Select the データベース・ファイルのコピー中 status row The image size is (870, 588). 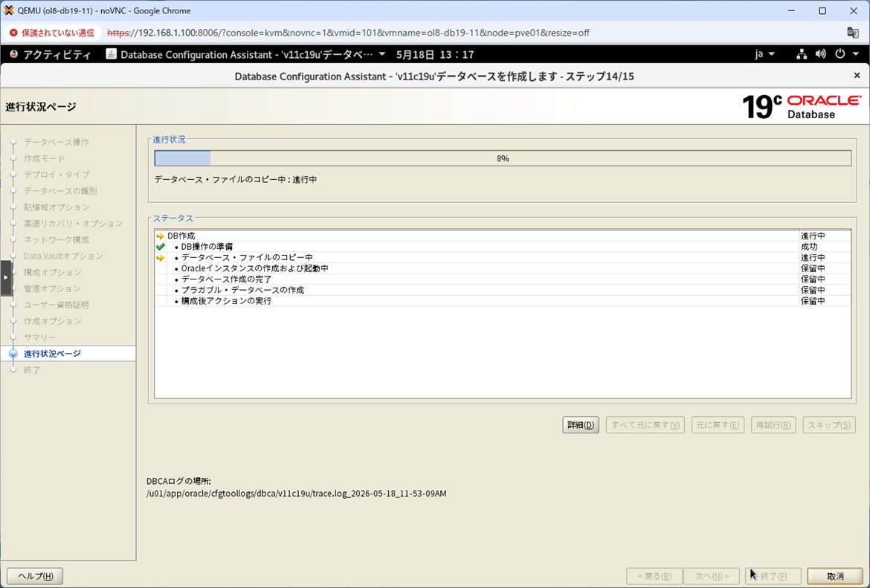[502, 257]
